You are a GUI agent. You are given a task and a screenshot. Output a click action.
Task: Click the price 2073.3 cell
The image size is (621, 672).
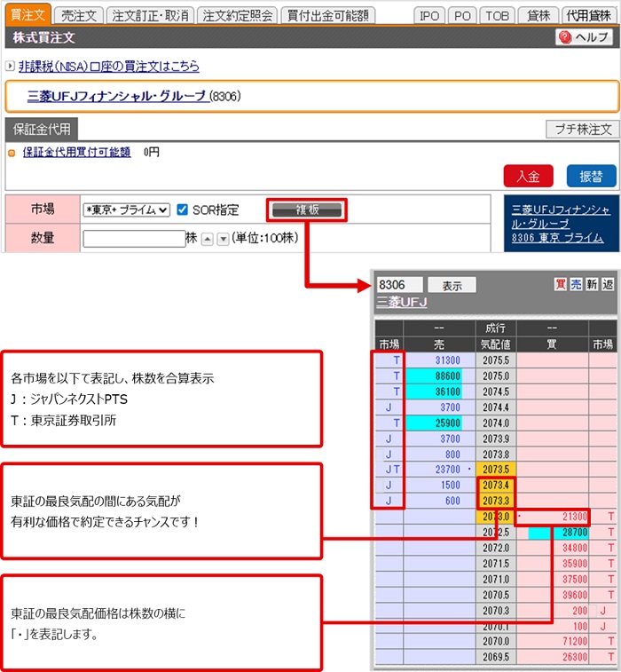point(496,501)
